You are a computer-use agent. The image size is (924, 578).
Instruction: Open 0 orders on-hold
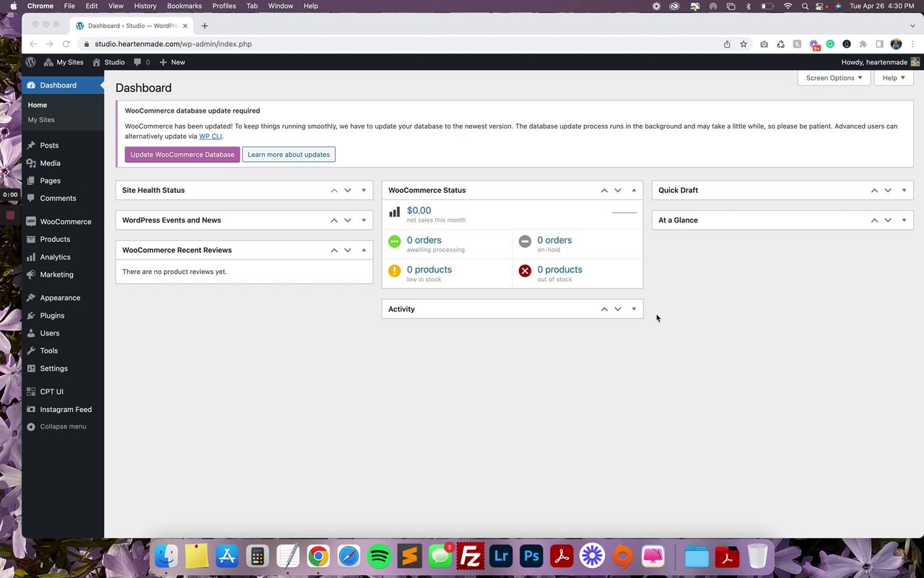tap(554, 240)
